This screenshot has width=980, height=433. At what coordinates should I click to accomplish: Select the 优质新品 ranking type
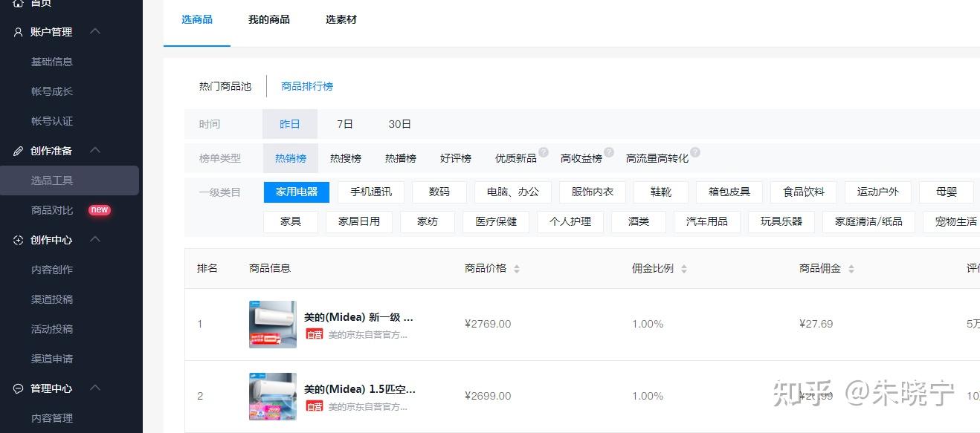516,158
